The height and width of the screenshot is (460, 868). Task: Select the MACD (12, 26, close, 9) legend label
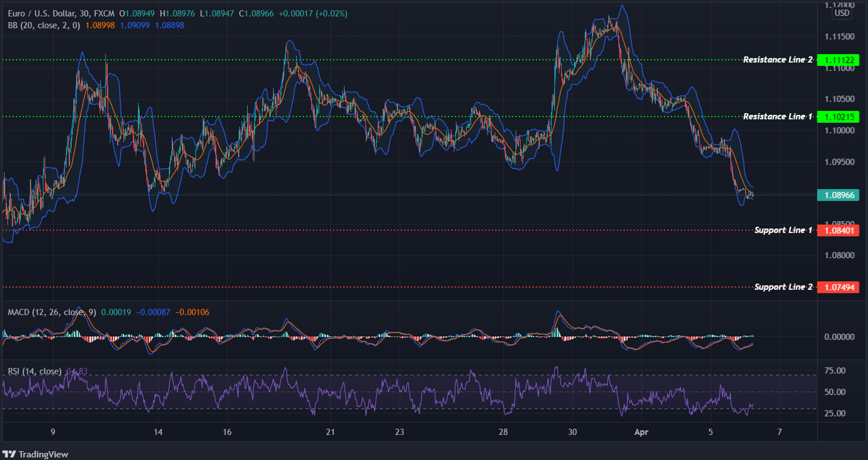pos(51,312)
